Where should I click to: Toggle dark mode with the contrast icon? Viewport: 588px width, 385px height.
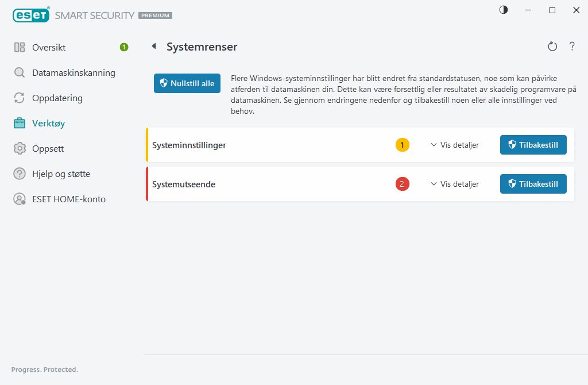click(x=503, y=10)
